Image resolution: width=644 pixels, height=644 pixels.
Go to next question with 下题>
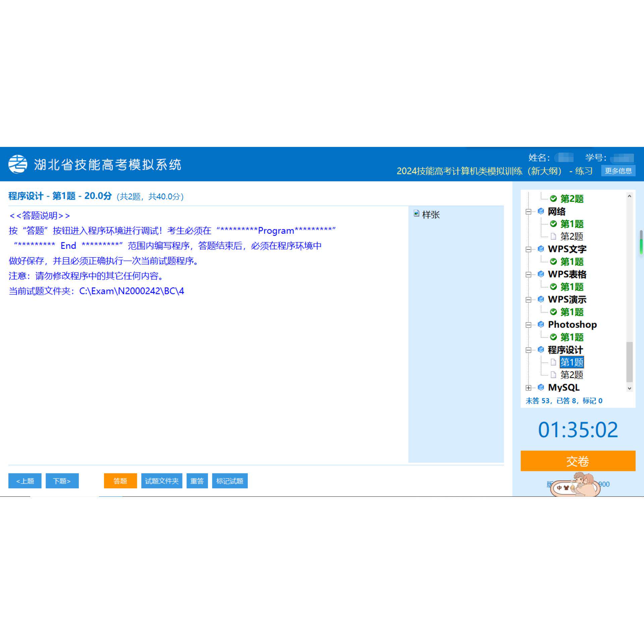click(x=62, y=481)
